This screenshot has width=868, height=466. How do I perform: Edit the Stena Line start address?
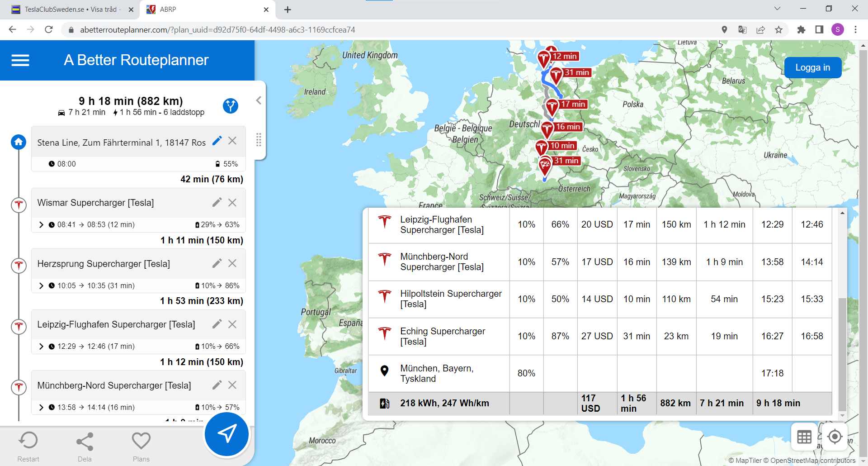[217, 141]
